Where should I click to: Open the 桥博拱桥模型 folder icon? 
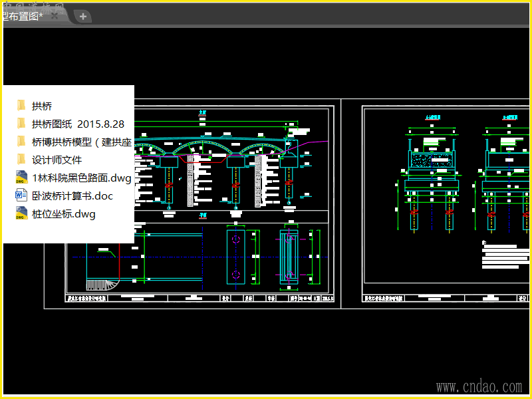pyautogui.click(x=21, y=142)
